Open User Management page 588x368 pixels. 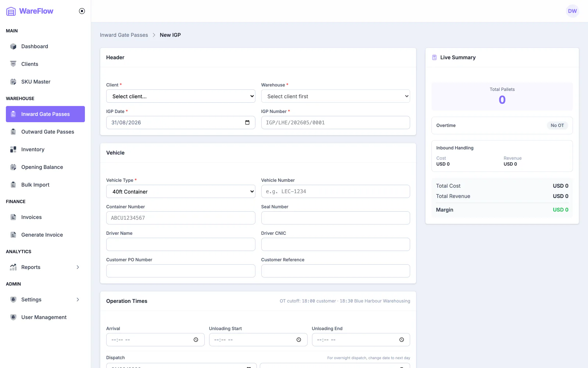pos(46,317)
